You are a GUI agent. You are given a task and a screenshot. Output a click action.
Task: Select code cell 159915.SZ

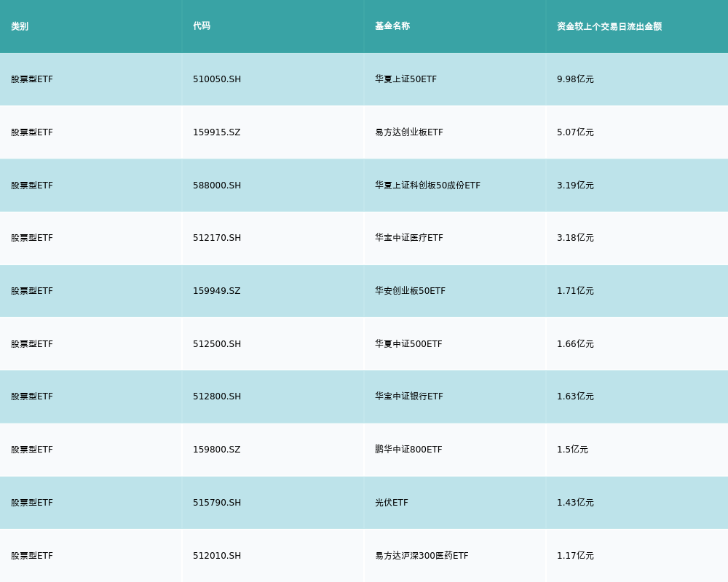point(217,132)
